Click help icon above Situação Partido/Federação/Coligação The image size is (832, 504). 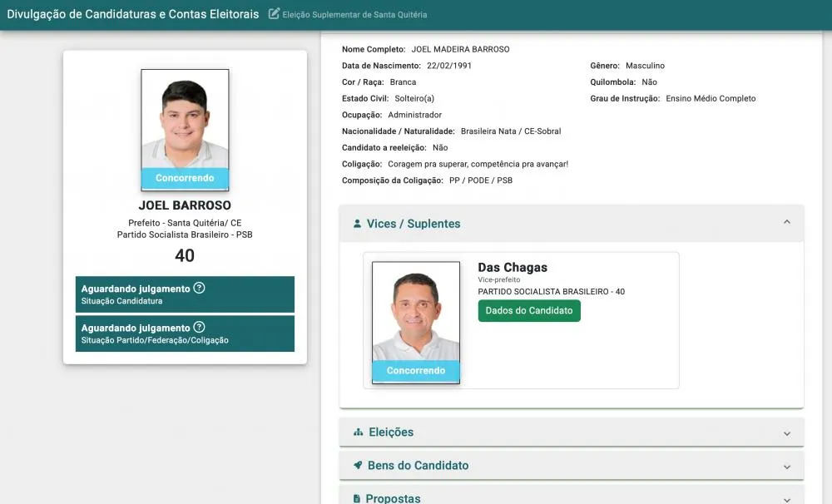pyautogui.click(x=199, y=328)
